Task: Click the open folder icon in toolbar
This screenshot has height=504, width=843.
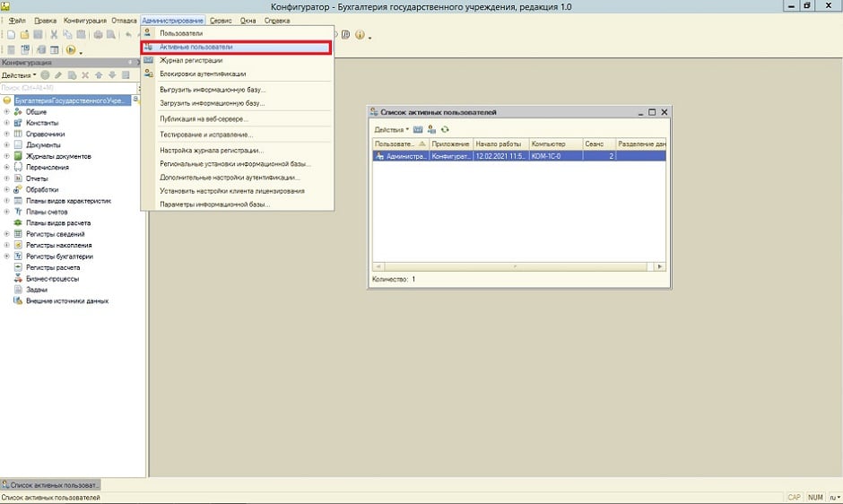Action: [25, 35]
